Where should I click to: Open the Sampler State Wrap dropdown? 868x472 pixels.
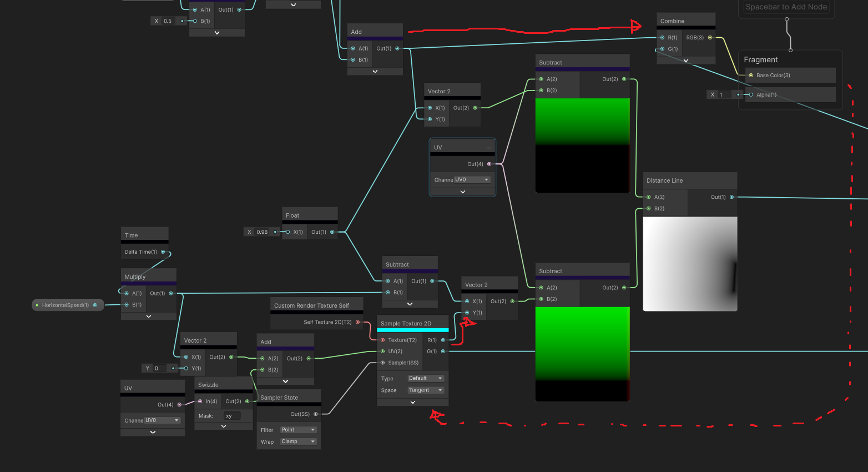pyautogui.click(x=298, y=441)
